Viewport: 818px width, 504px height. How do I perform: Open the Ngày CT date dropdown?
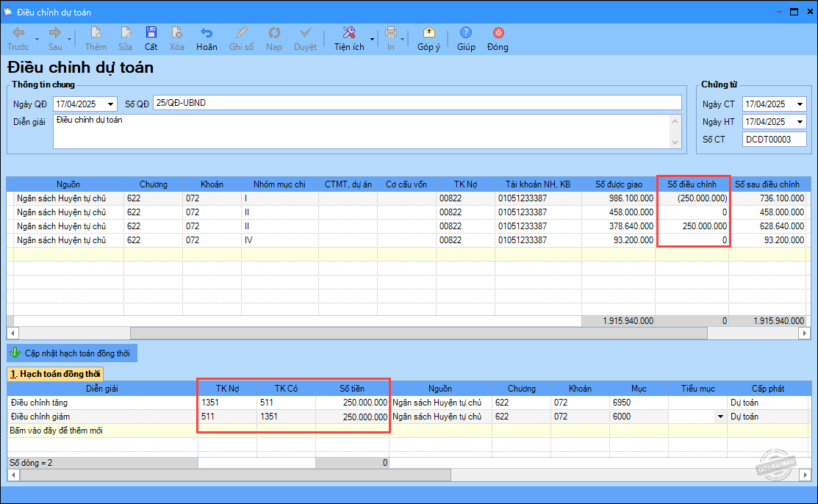pos(800,104)
